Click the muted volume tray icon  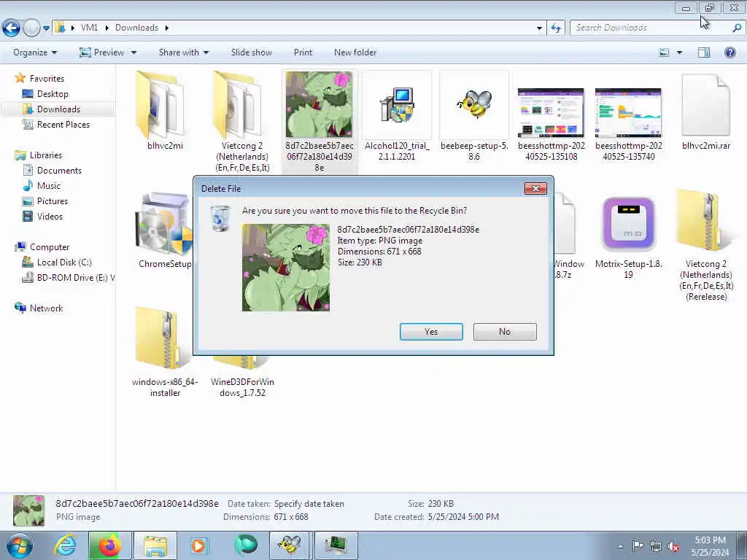click(x=673, y=547)
